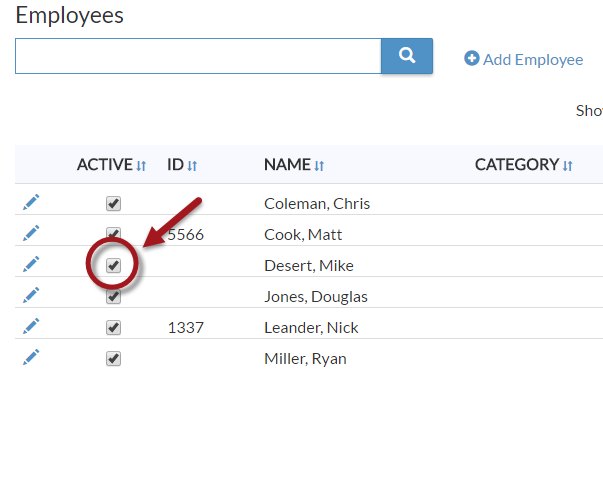Viewport: 603px width, 490px height.
Task: Edit Jones, Douglas with pencil icon
Action: pos(31,295)
